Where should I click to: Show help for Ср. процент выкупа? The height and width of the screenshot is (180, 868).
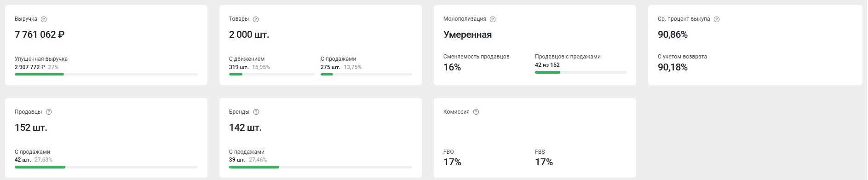click(717, 19)
